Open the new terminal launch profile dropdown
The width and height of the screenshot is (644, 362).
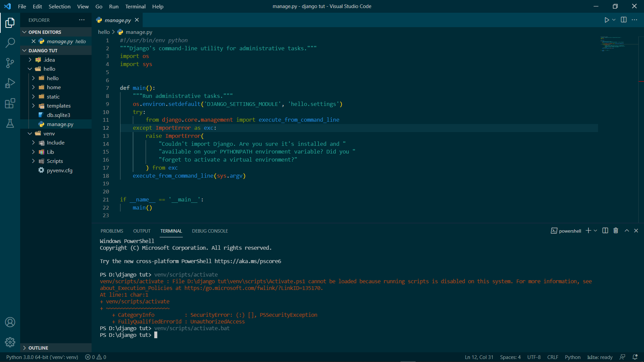coord(596,231)
